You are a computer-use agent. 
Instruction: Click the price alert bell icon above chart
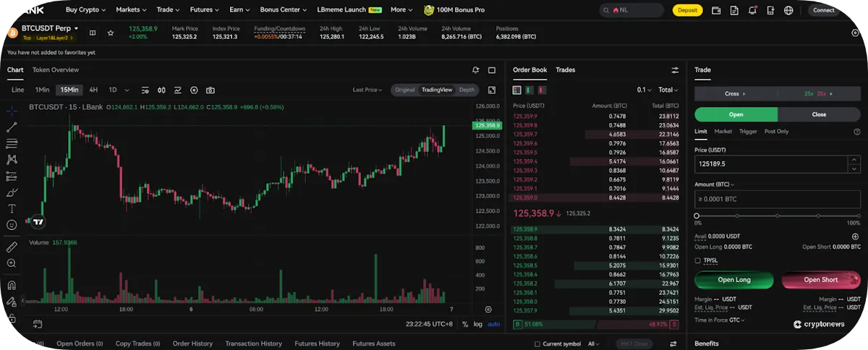(x=475, y=70)
